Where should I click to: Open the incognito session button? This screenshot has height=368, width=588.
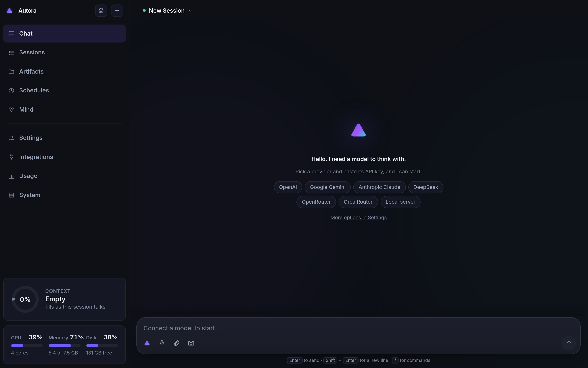(x=101, y=11)
